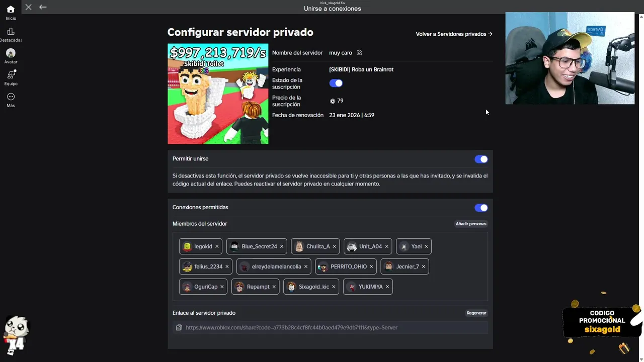644x362 pixels.
Task: Click Blue_Secret24 member name
Action: point(259,246)
